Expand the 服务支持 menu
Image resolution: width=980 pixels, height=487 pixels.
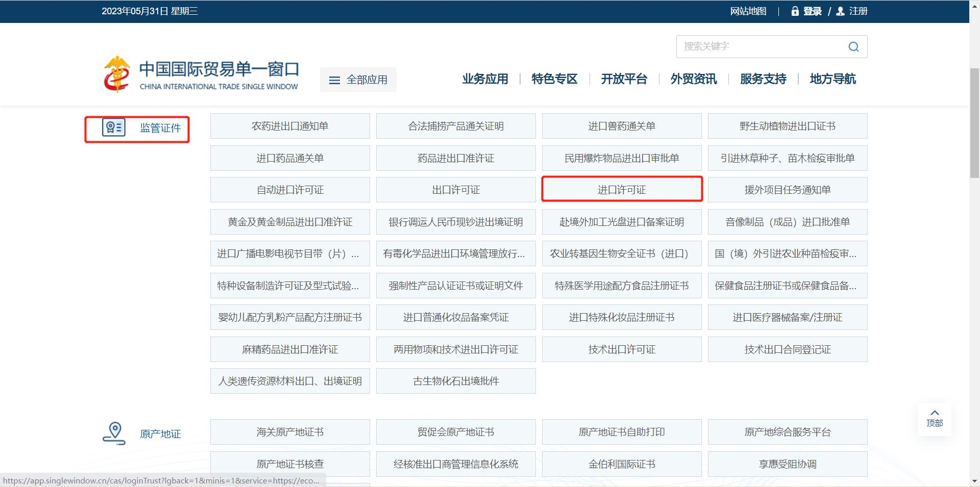coord(763,79)
